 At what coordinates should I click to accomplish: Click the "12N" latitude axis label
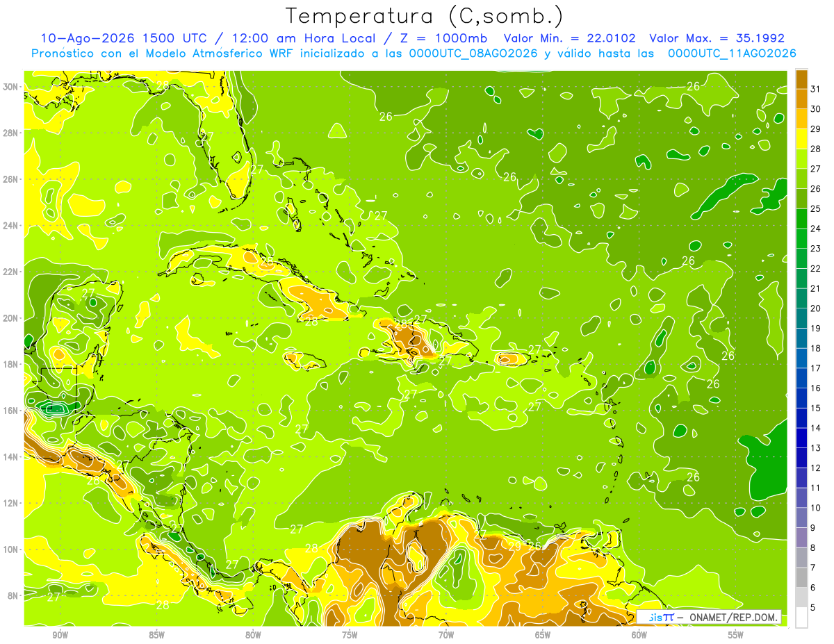(x=11, y=503)
